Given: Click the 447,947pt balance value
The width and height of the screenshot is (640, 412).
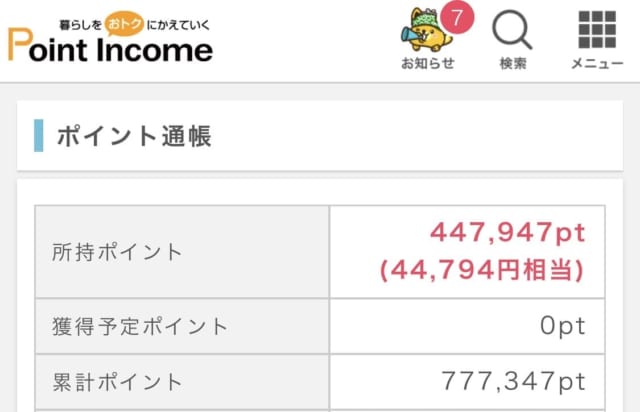Looking at the screenshot, I should click(506, 233).
